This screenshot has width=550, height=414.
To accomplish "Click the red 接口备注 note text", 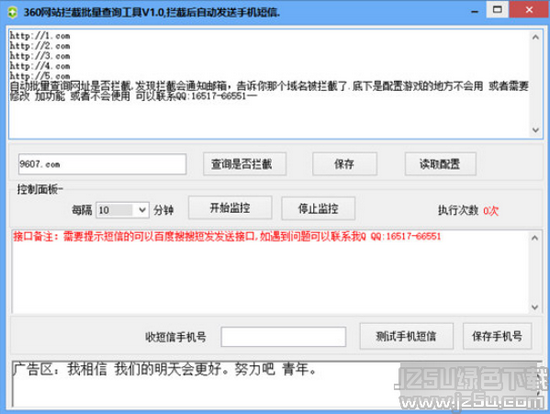I will click(227, 236).
